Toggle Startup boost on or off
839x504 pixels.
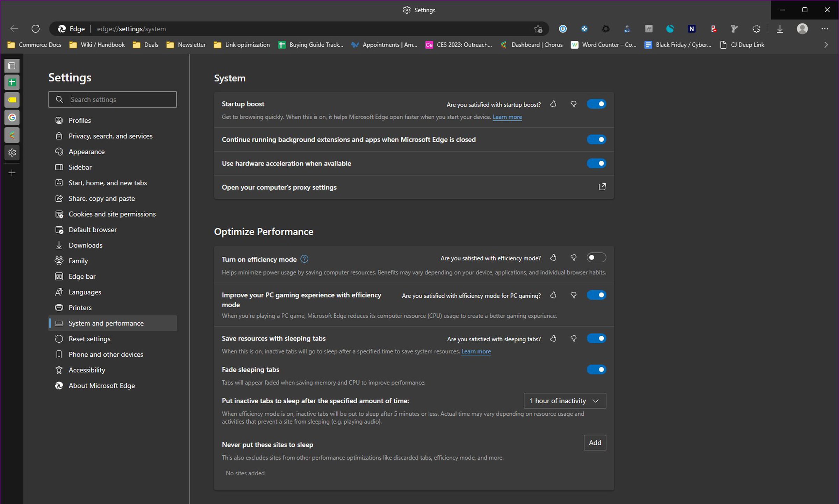[x=596, y=103]
